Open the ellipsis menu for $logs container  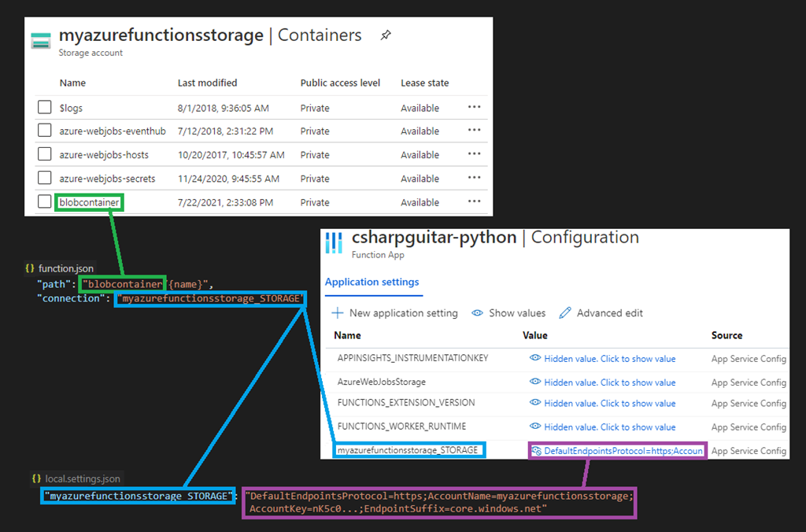tap(474, 107)
